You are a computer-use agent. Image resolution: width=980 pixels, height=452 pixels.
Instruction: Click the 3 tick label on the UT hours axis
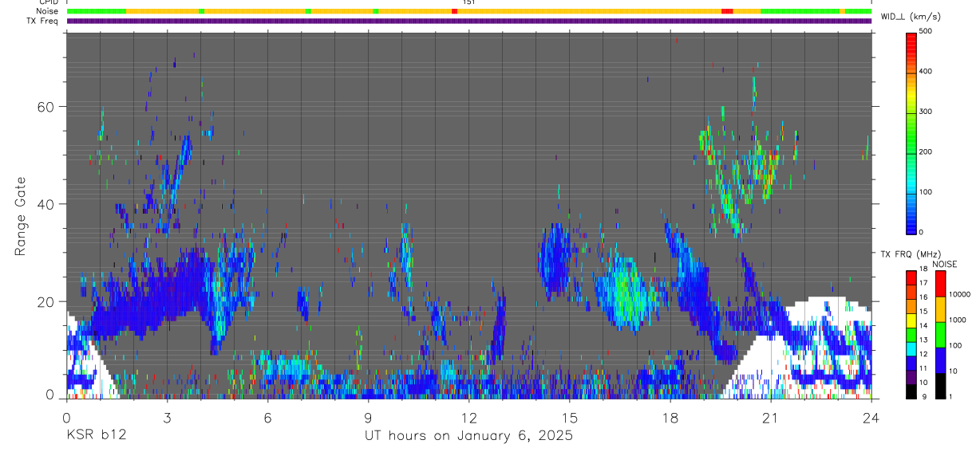coord(167,417)
